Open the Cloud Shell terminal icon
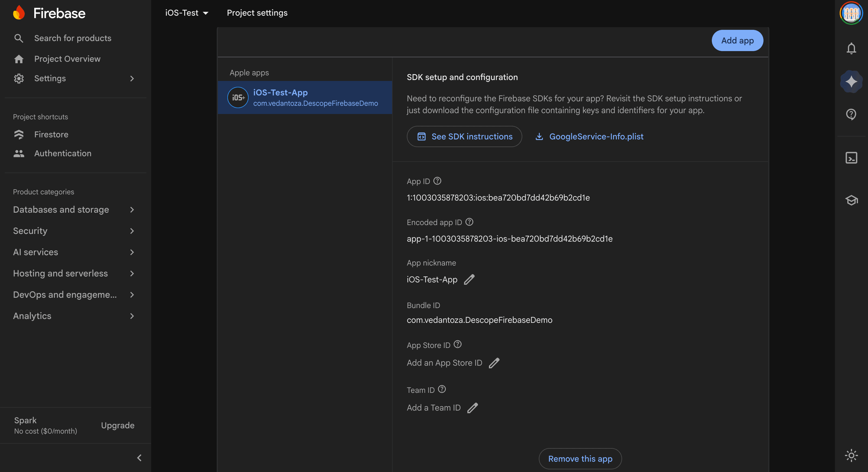The height and width of the screenshot is (472, 868). (x=851, y=158)
